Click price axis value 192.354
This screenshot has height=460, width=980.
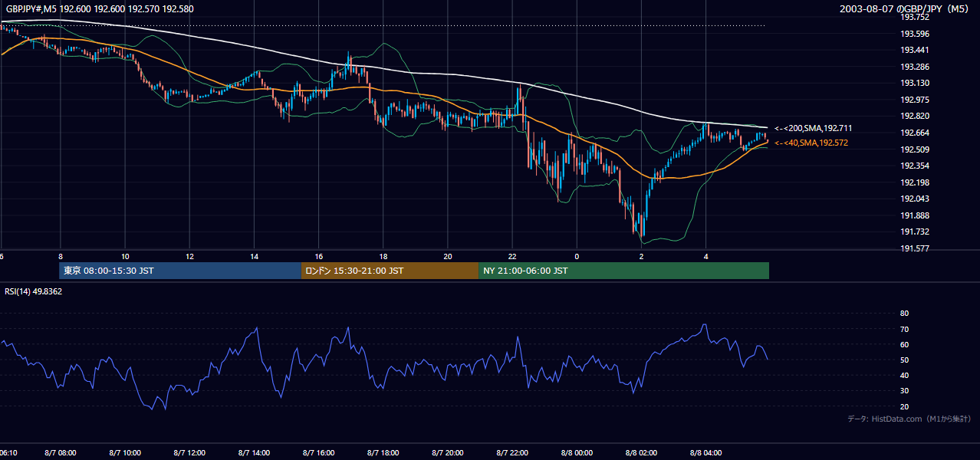coord(914,166)
